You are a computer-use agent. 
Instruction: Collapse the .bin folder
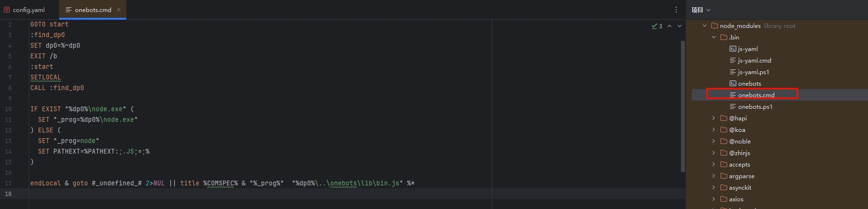[x=714, y=37]
